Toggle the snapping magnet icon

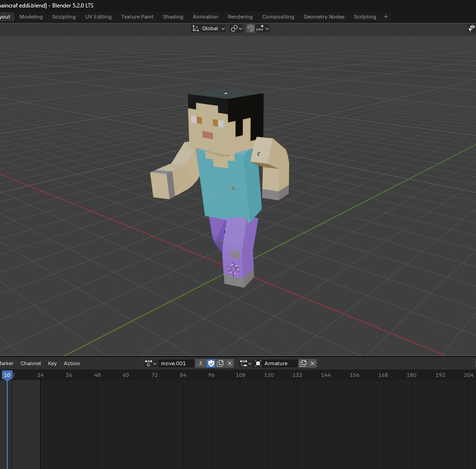pos(250,28)
